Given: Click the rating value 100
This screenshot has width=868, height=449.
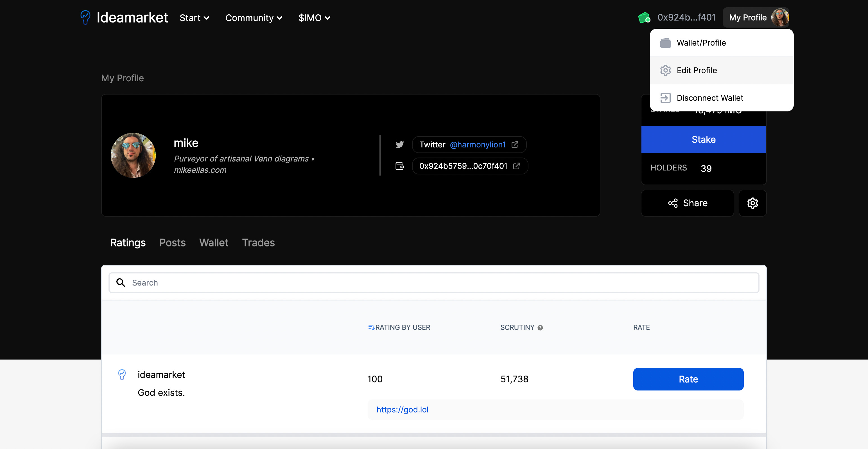Looking at the screenshot, I should coord(375,379).
